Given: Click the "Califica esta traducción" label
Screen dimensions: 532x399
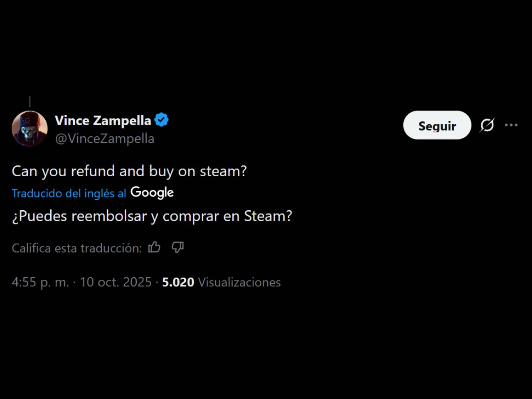Looking at the screenshot, I should click(x=76, y=248).
